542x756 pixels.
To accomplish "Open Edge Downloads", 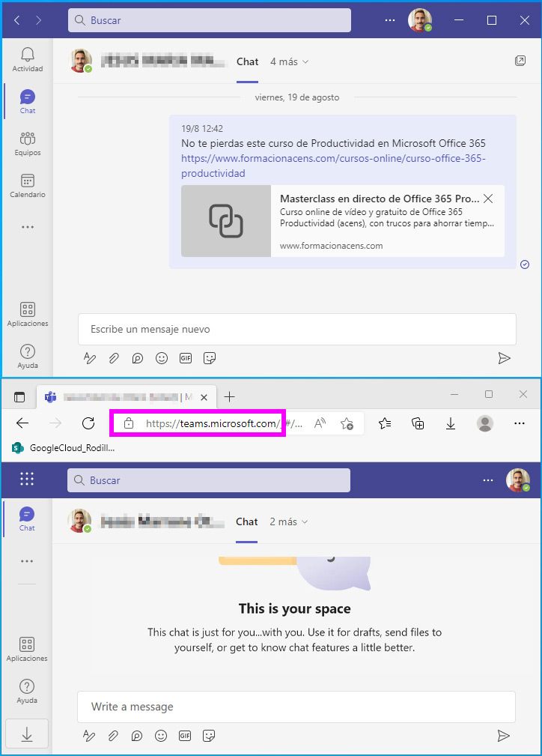I will [x=451, y=423].
